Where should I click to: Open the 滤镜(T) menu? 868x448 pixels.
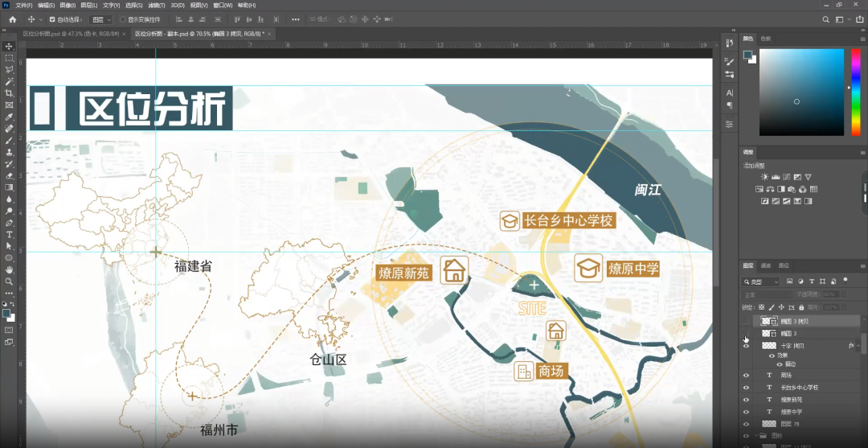coord(157,5)
